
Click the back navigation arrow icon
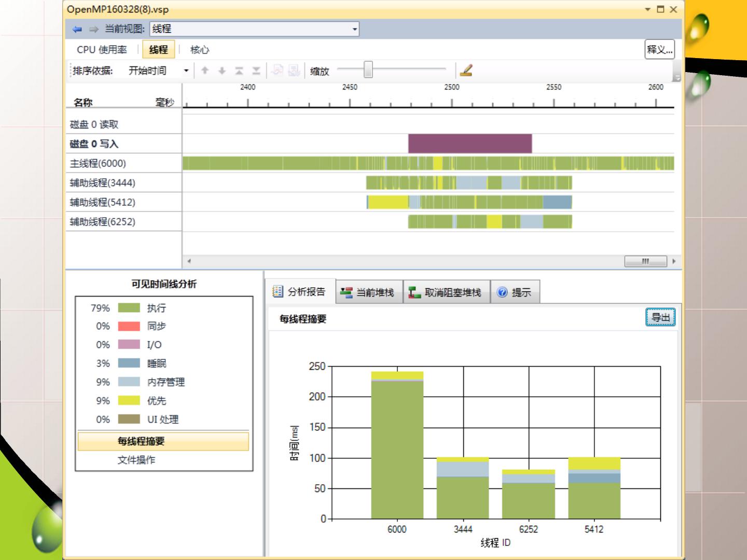point(77,30)
